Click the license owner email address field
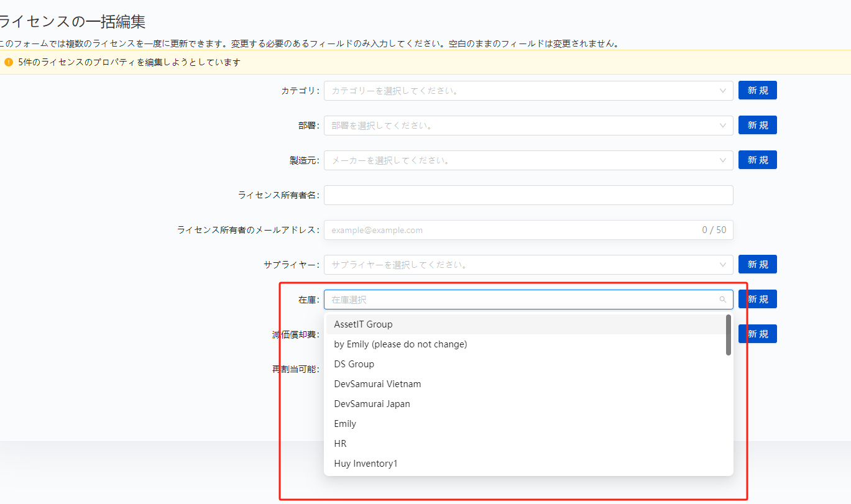The image size is (851, 504). click(x=510, y=230)
